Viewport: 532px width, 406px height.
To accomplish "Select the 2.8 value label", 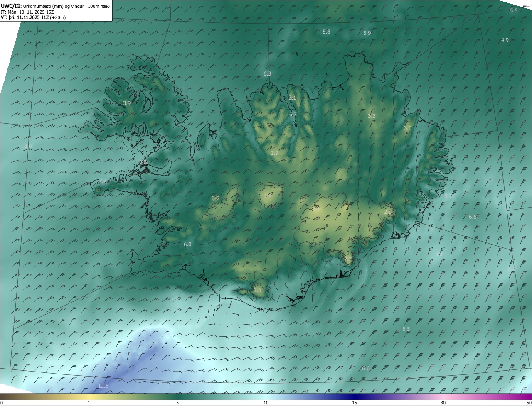I will coord(388,211).
